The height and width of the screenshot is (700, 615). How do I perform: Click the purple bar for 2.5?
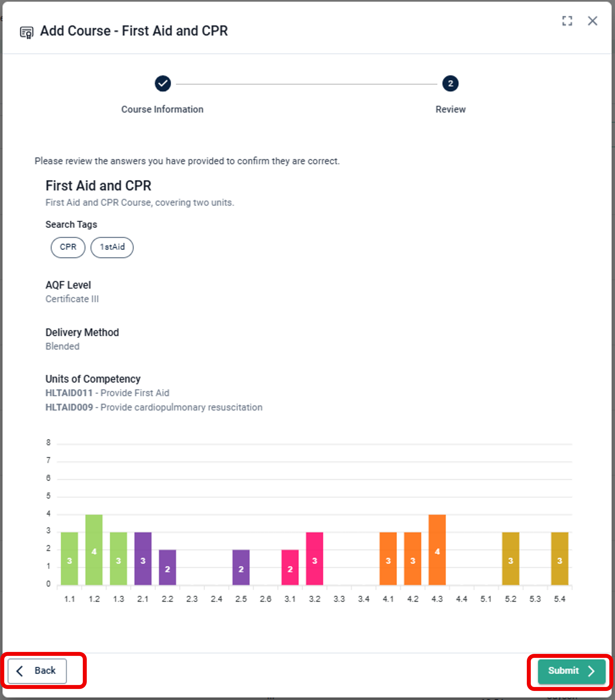pos(241,567)
